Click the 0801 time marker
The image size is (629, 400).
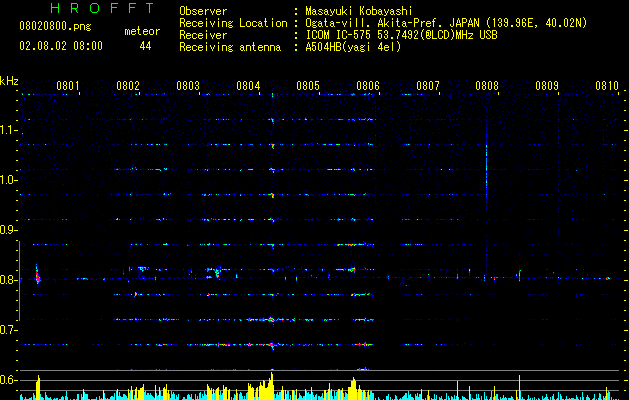click(x=67, y=86)
